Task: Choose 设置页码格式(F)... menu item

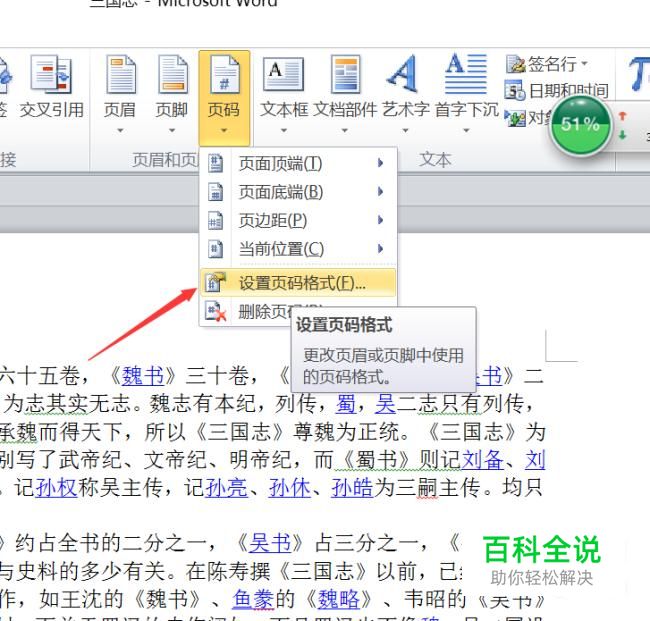Action: point(298,282)
